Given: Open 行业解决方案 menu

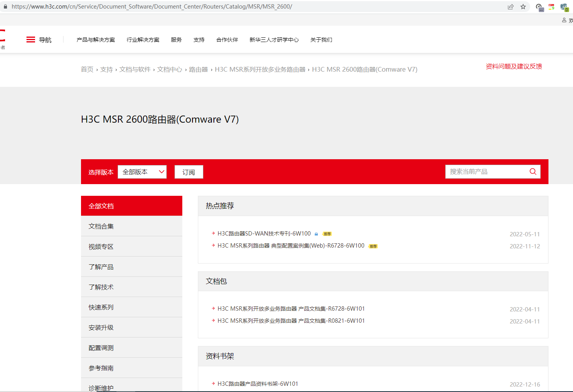Looking at the screenshot, I should (x=143, y=40).
